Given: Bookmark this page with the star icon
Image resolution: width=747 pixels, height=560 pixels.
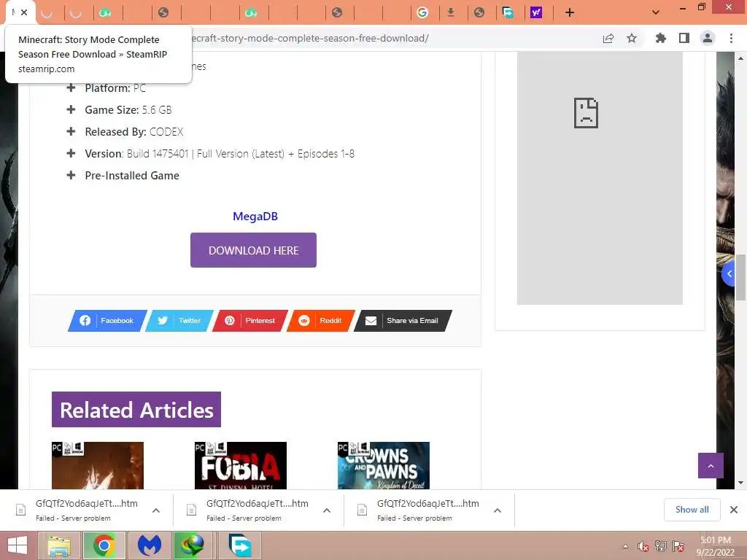Looking at the screenshot, I should [632, 38].
